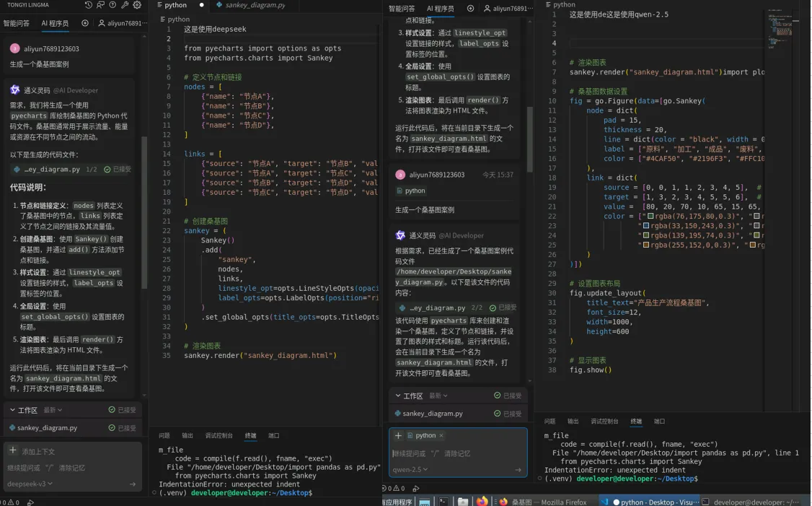Viewport: 812px width, 506px height.
Task: Open 终端 tab in right window bottom panel
Action: [636, 421]
